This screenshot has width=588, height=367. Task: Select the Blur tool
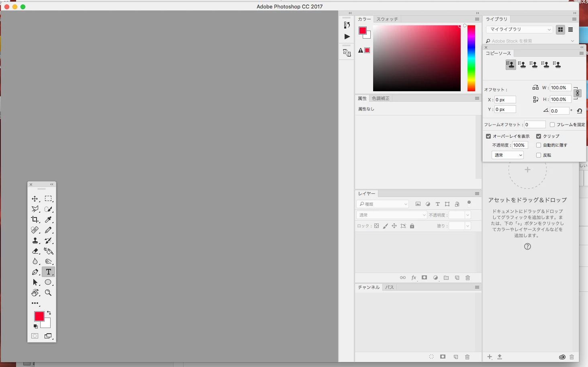click(35, 261)
